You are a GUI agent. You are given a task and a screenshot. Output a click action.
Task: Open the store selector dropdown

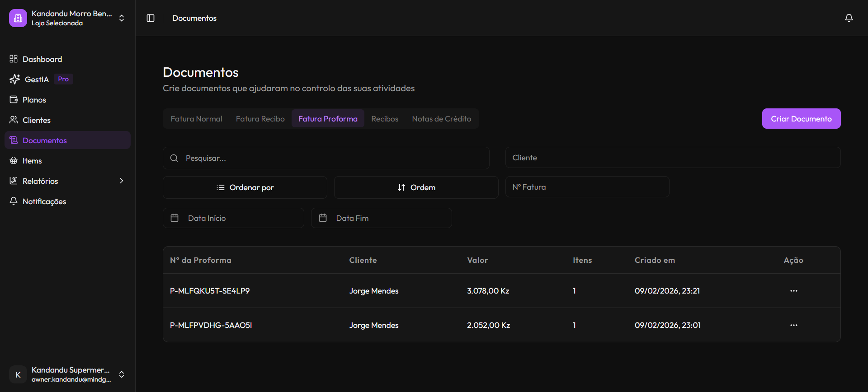pyautogui.click(x=121, y=18)
